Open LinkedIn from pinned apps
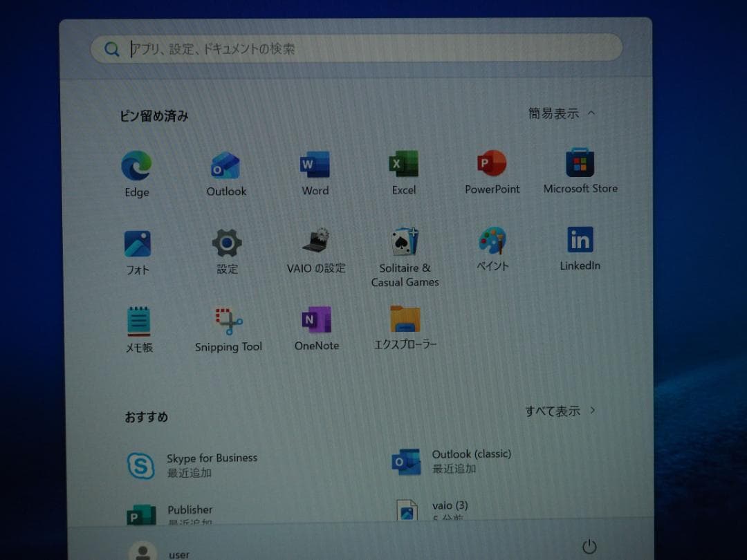This screenshot has height=560, width=747. click(580, 245)
